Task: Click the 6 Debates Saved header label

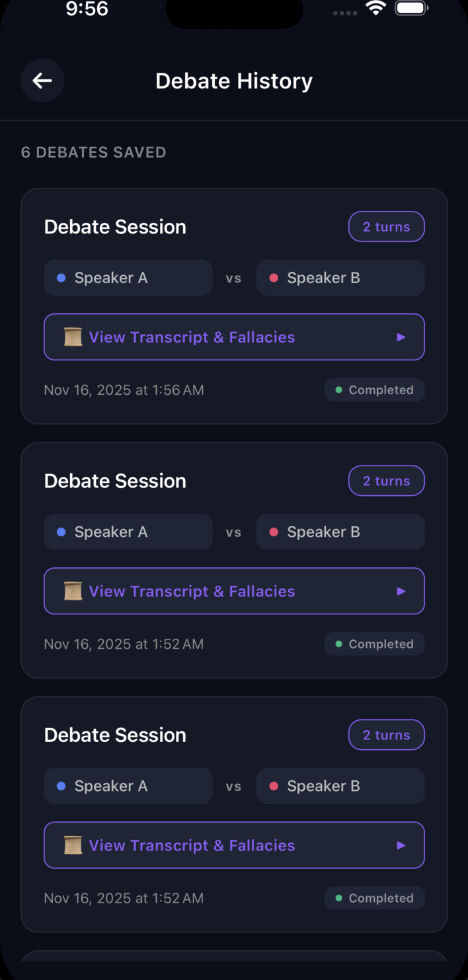Action: tap(93, 152)
